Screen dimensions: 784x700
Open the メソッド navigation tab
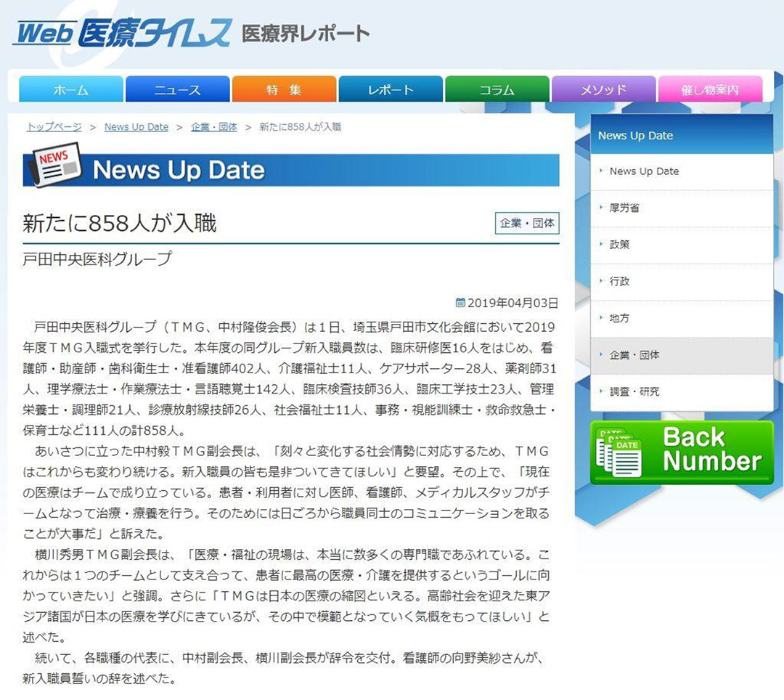coord(603,89)
